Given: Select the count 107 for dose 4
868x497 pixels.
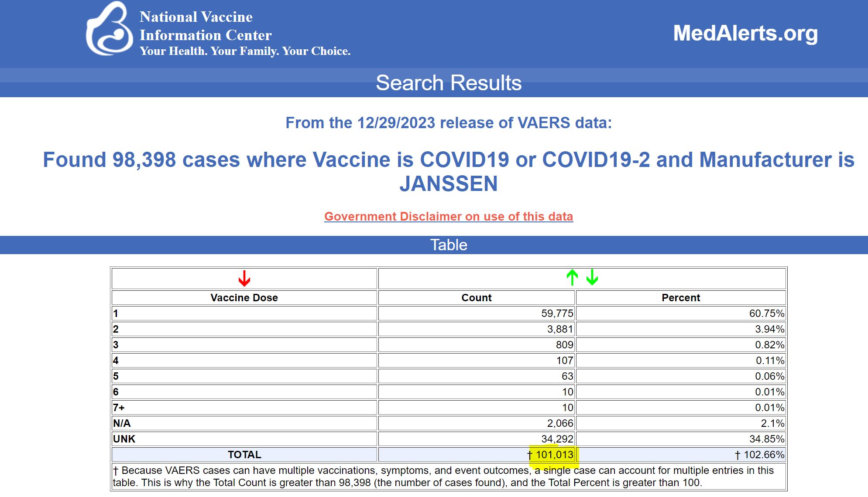Looking at the screenshot, I should (565, 361).
